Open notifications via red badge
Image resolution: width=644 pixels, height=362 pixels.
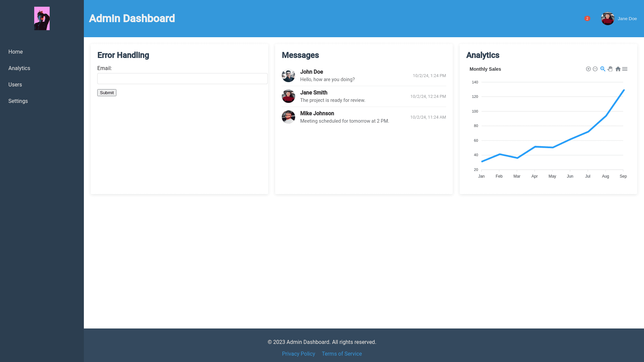tap(587, 18)
